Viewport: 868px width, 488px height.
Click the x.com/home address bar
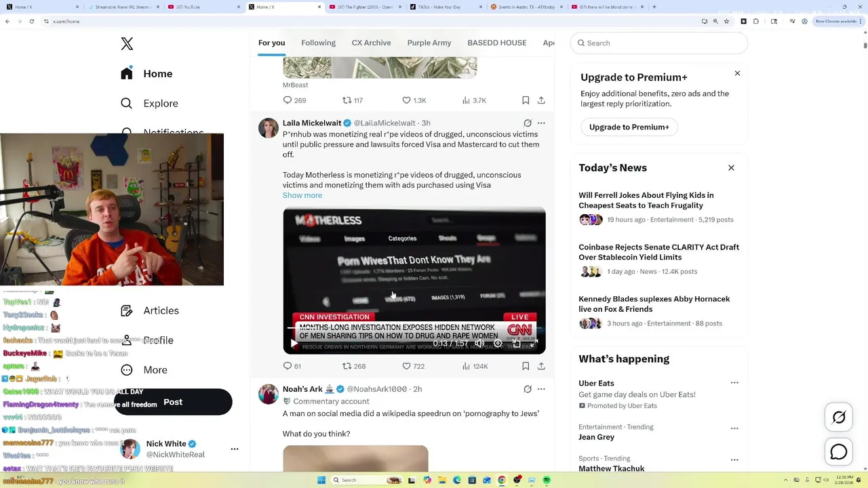tap(373, 21)
